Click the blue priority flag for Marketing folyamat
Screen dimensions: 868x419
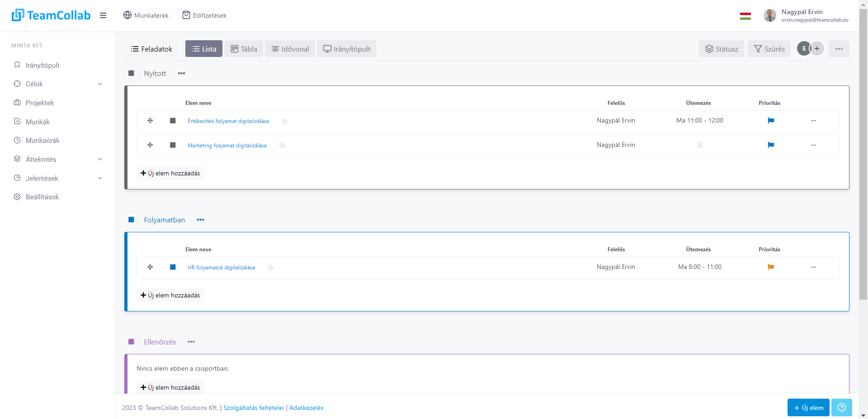pyautogui.click(x=771, y=145)
